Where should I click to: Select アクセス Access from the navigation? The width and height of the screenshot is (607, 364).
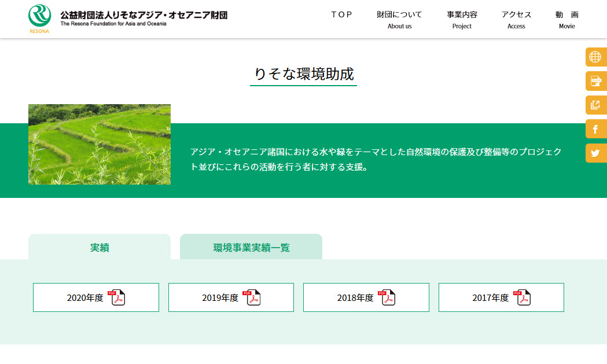point(516,19)
